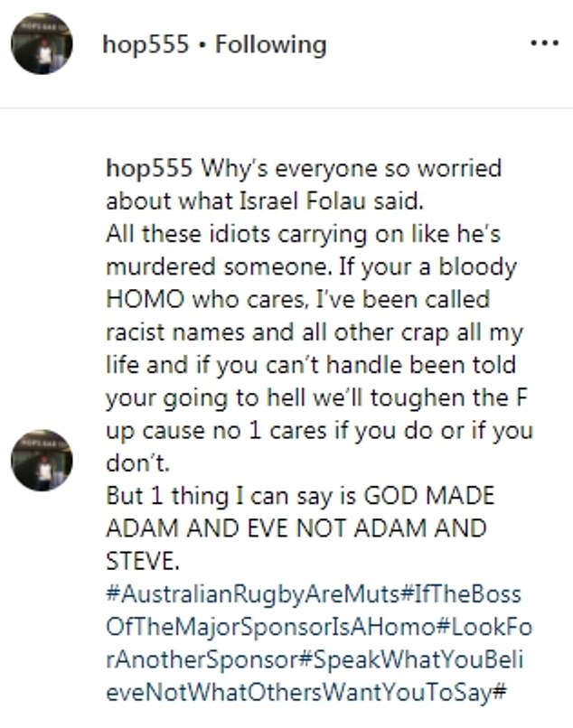Open hop555 profile picture in post header
This screenshot has height=728, width=573.
click(42, 43)
